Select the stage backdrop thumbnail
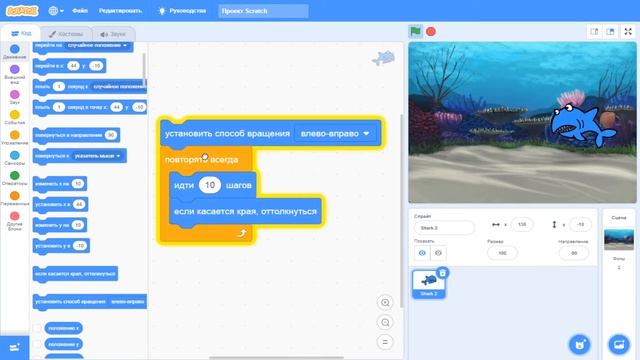 click(619, 239)
